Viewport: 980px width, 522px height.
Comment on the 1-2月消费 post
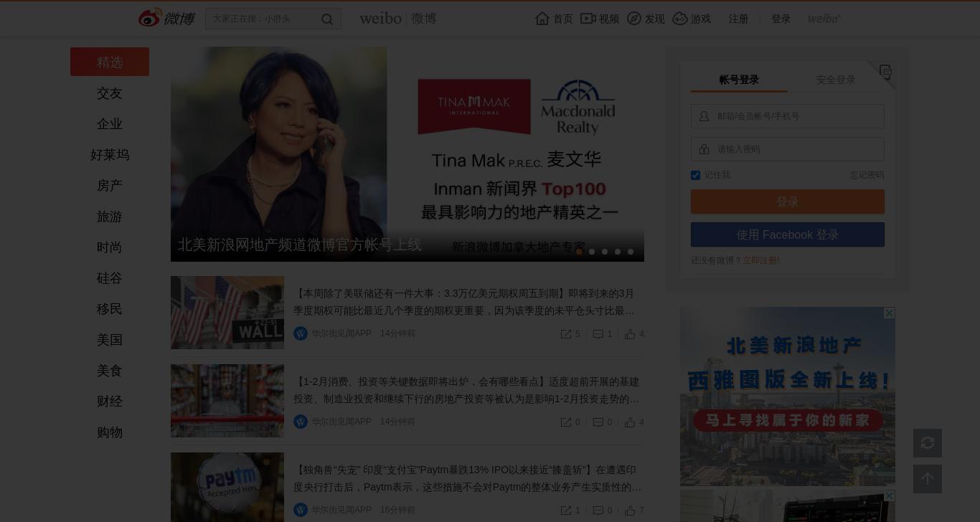click(603, 422)
